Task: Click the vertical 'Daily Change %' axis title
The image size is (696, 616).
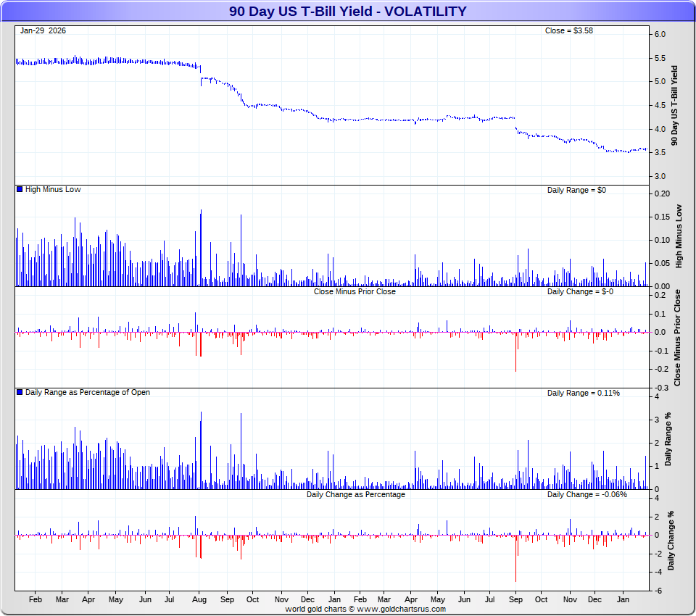Action: click(x=671, y=540)
